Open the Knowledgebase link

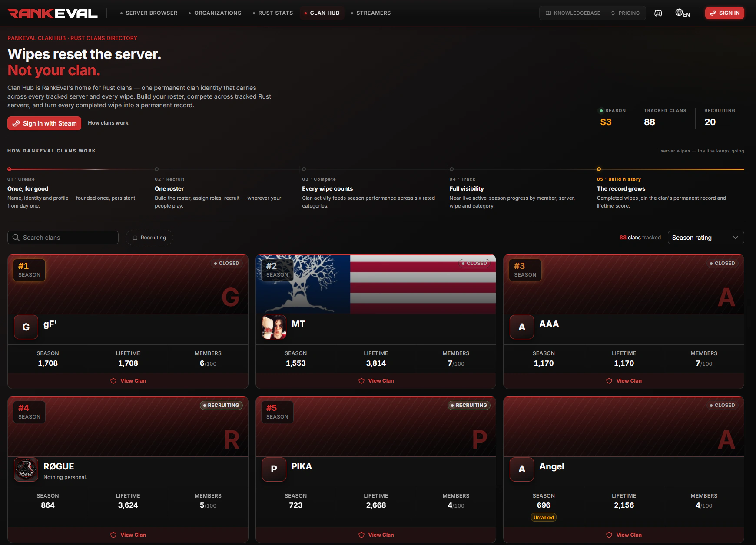point(573,13)
